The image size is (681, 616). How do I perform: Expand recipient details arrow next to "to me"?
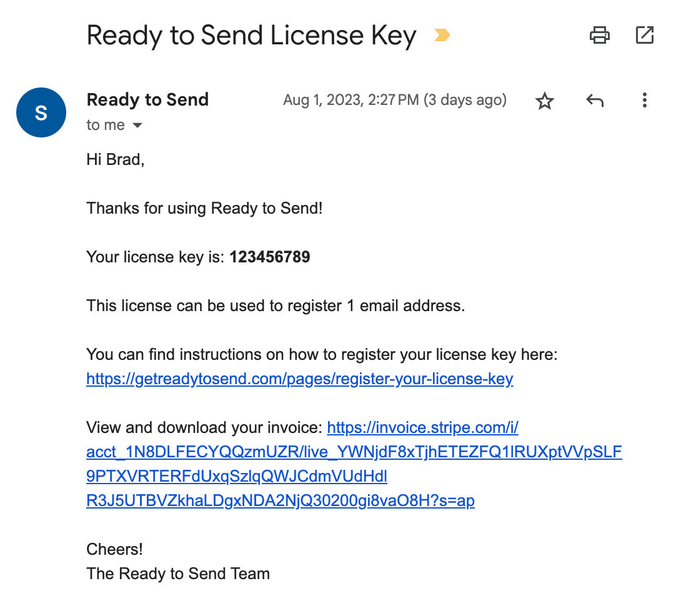click(137, 126)
